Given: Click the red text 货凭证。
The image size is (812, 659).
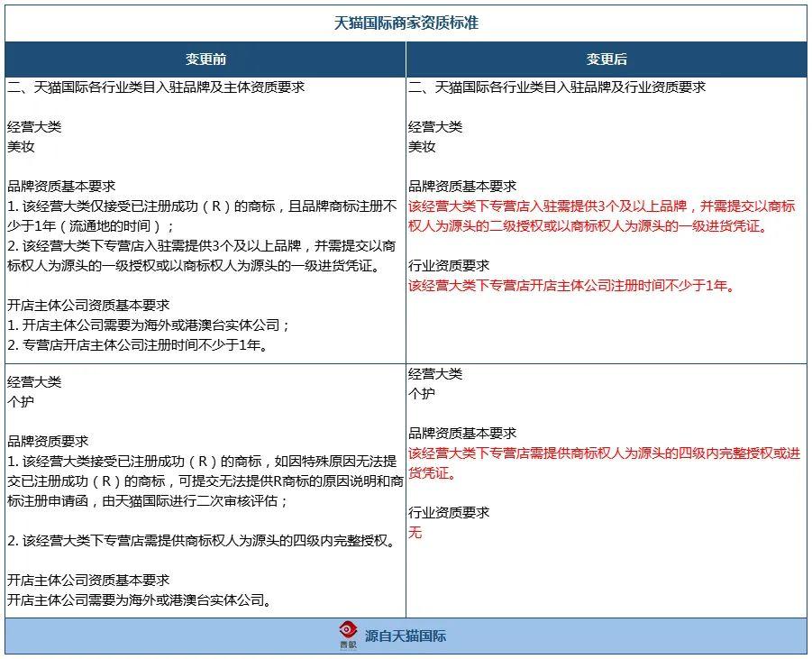Looking at the screenshot, I should point(432,473).
